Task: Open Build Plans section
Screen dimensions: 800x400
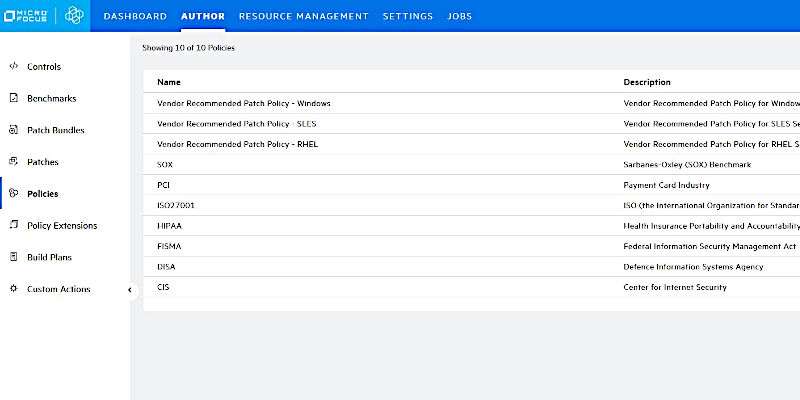Action: tap(49, 257)
